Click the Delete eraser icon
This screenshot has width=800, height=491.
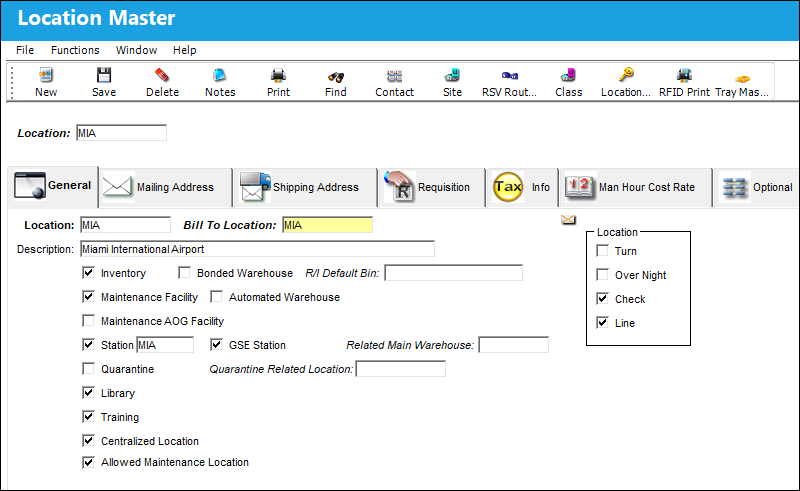point(162,76)
